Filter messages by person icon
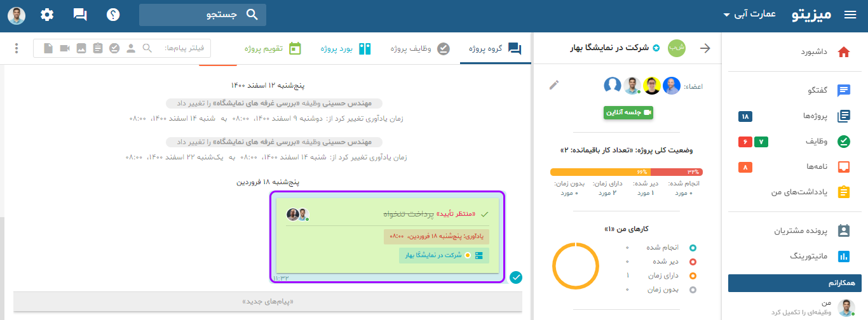Screen dimensions: 868x320 [x=131, y=48]
